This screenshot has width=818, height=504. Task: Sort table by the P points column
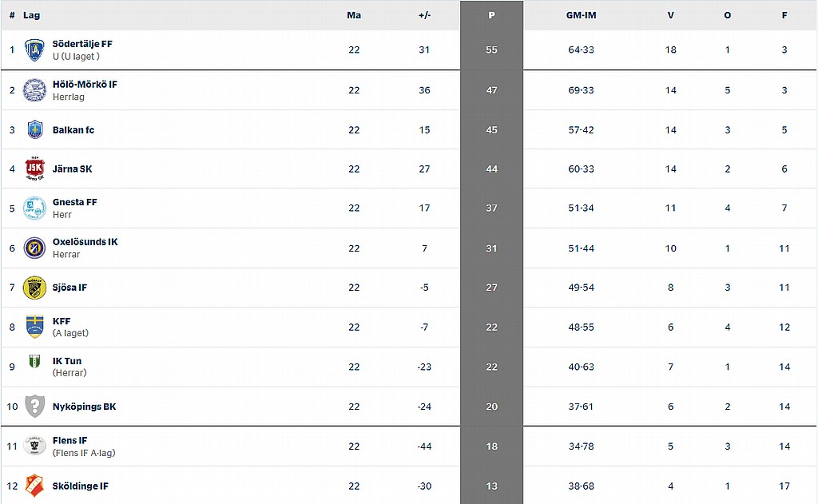tap(491, 15)
